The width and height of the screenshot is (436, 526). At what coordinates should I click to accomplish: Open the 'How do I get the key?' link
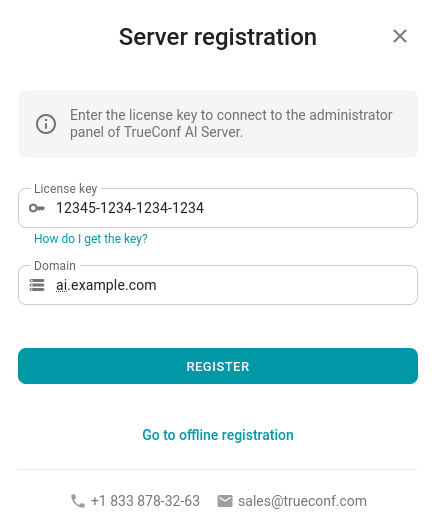(91, 239)
